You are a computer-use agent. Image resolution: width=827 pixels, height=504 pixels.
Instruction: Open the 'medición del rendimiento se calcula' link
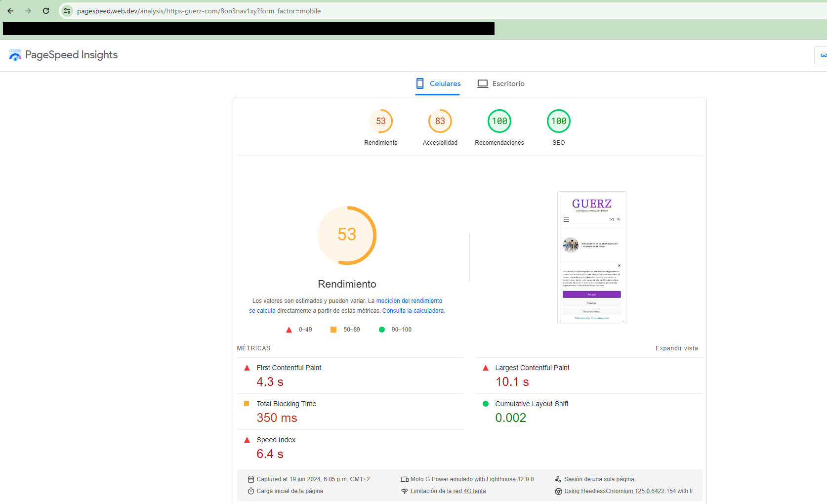(x=409, y=301)
